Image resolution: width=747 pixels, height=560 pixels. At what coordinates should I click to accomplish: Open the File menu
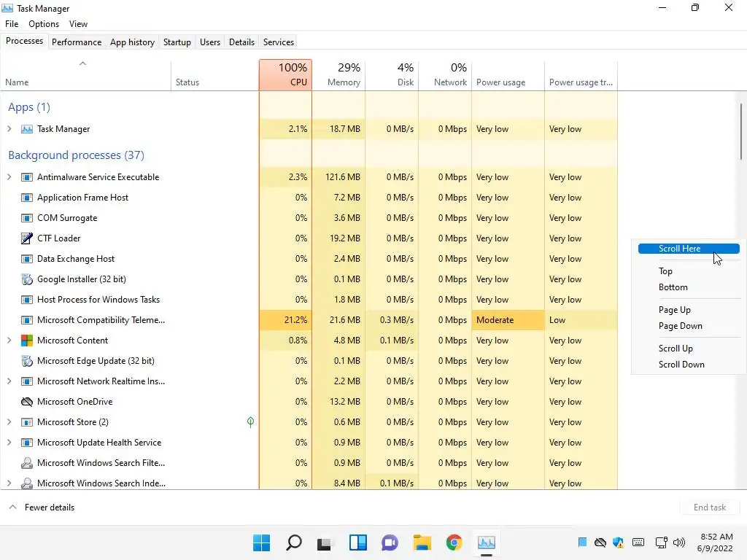coord(12,24)
